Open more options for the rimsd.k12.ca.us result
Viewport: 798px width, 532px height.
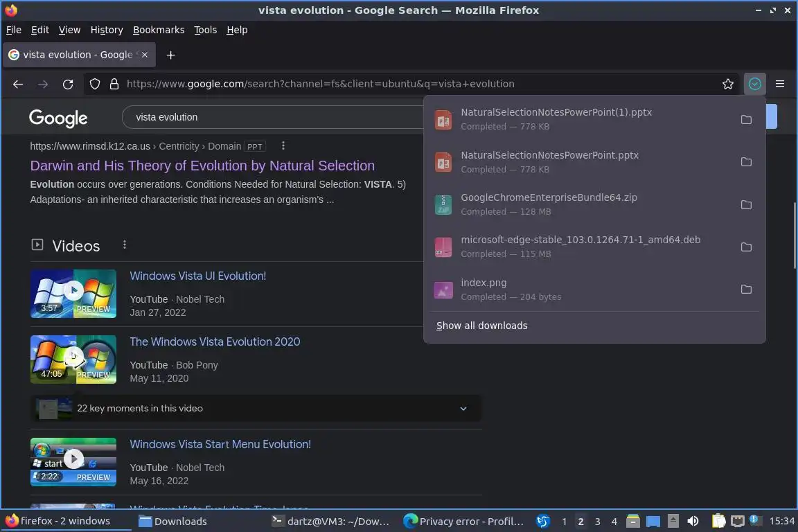click(x=283, y=146)
